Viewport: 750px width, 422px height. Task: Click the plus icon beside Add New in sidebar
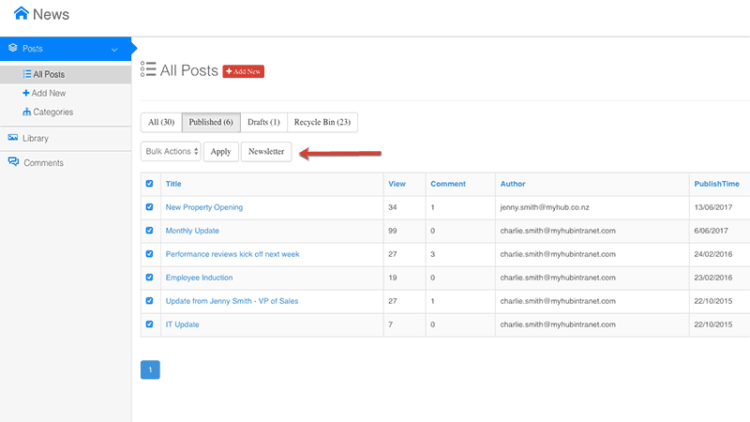tap(26, 93)
